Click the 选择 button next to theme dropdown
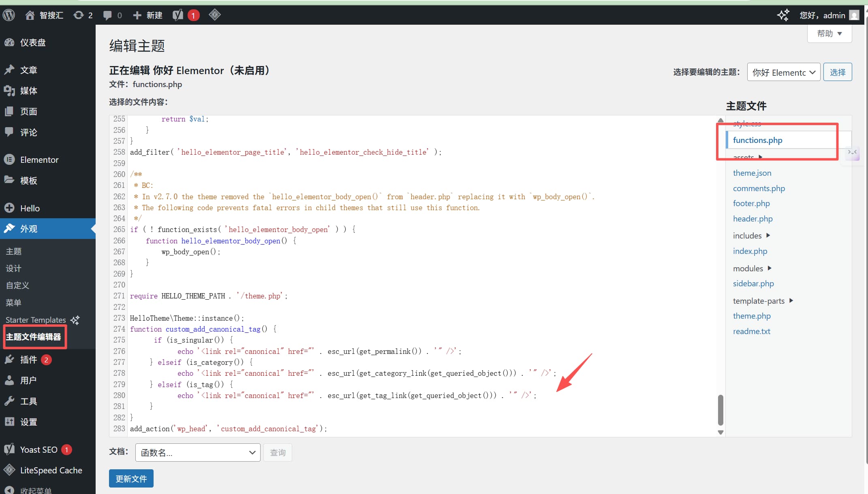 pos(837,72)
